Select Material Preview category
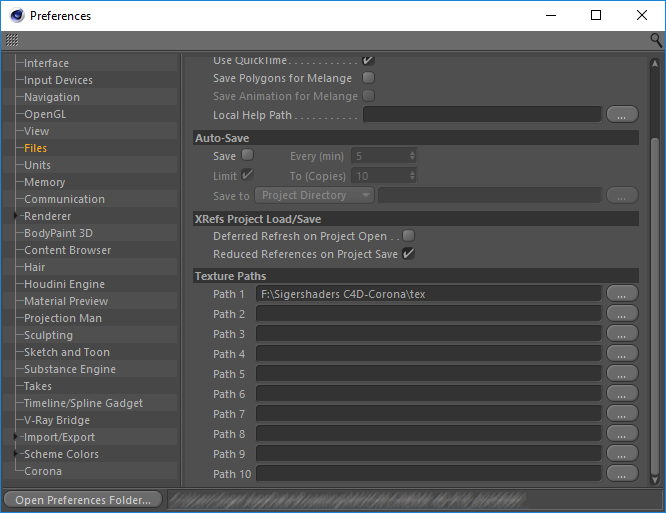This screenshot has width=666, height=513. tap(66, 301)
